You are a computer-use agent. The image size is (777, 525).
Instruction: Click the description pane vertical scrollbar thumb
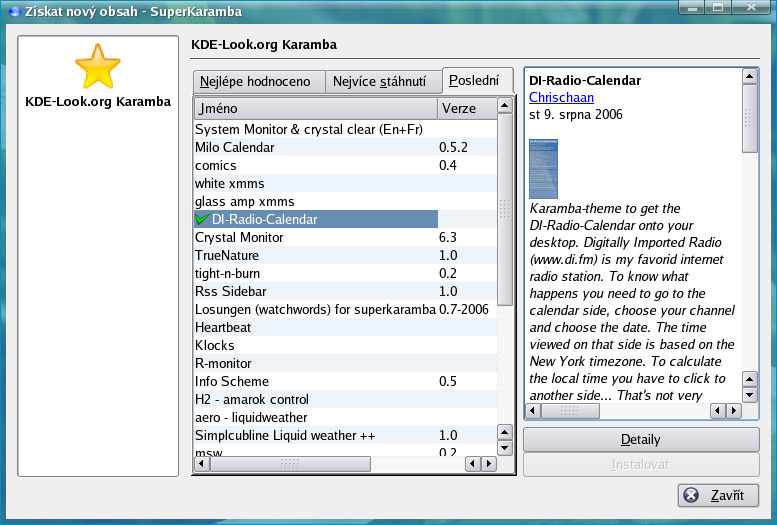[750, 118]
